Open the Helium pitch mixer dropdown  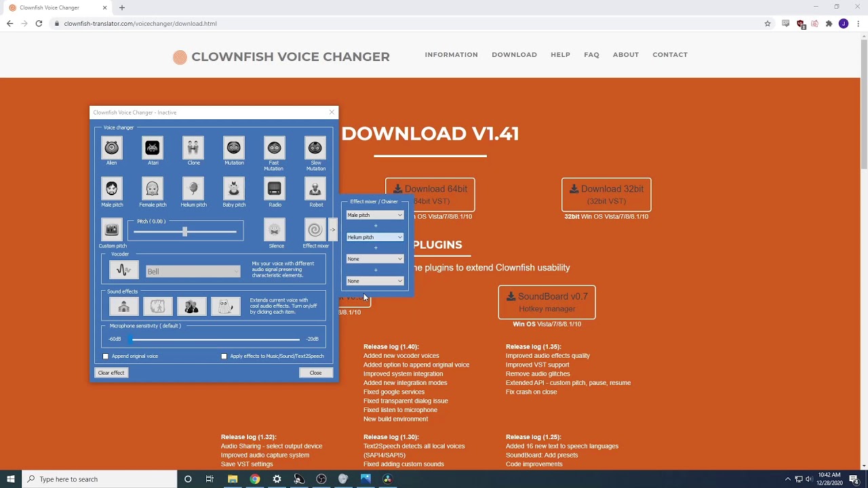375,237
